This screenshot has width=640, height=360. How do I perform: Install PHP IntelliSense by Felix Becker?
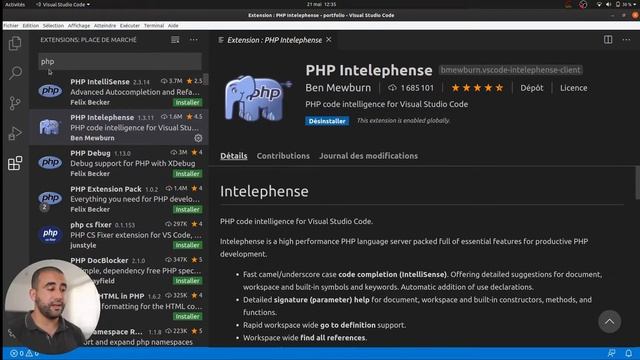tap(187, 102)
